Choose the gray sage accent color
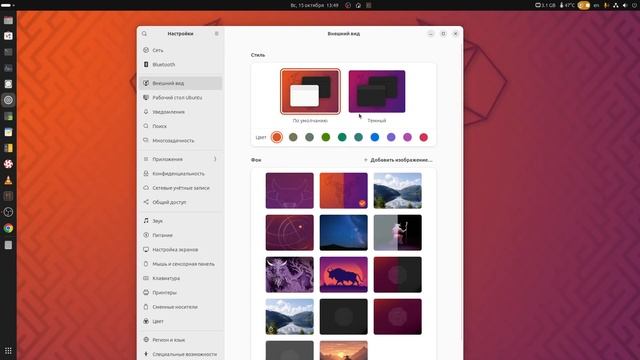 [x=309, y=137]
